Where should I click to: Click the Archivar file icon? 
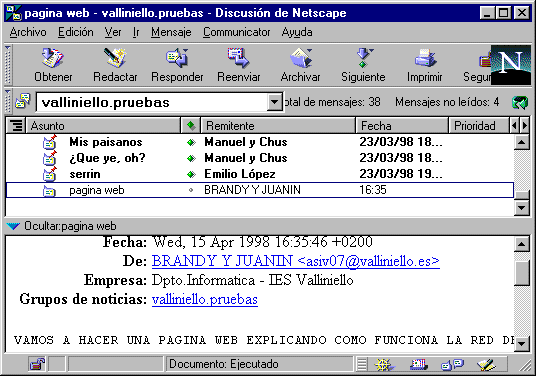tap(301, 57)
